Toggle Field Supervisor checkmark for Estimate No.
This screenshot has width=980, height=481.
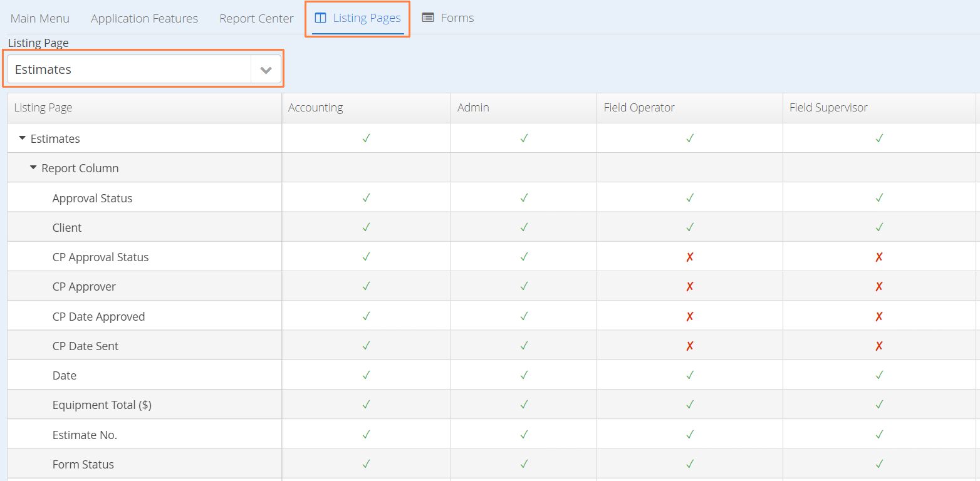pos(879,435)
